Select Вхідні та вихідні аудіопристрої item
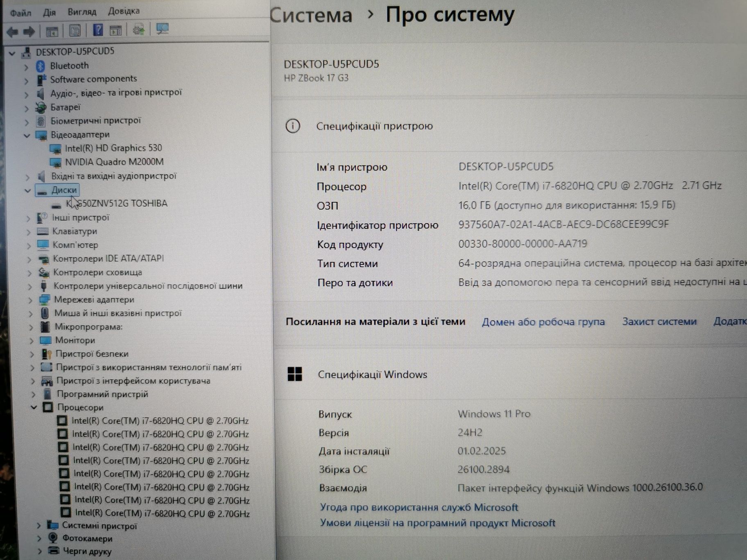The width and height of the screenshot is (747, 560). point(113,176)
